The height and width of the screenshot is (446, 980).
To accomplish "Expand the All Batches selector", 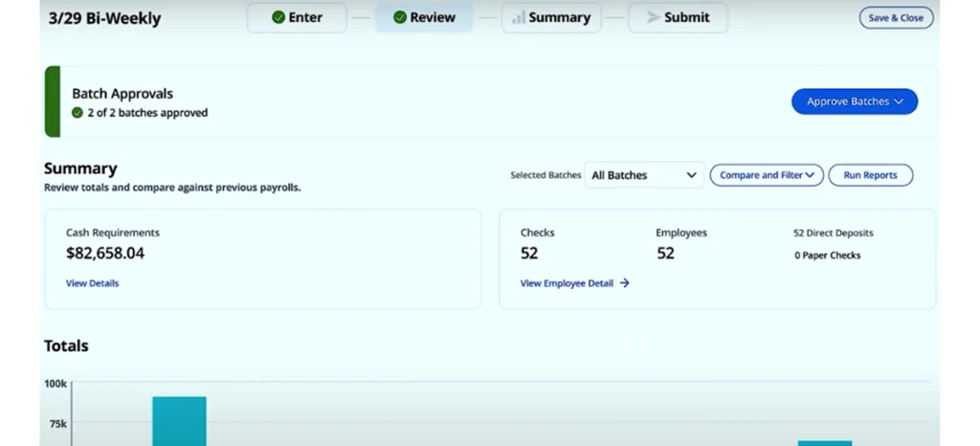I will 644,175.
